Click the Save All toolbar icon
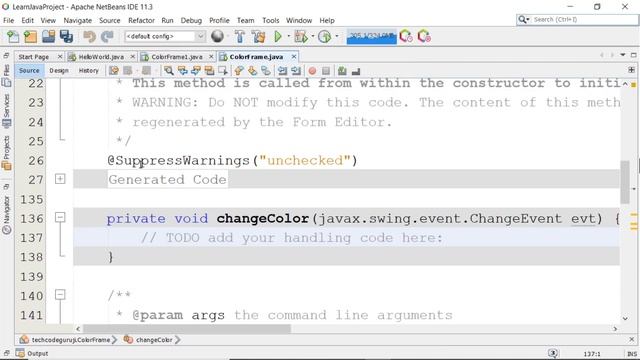 click(x=66, y=37)
